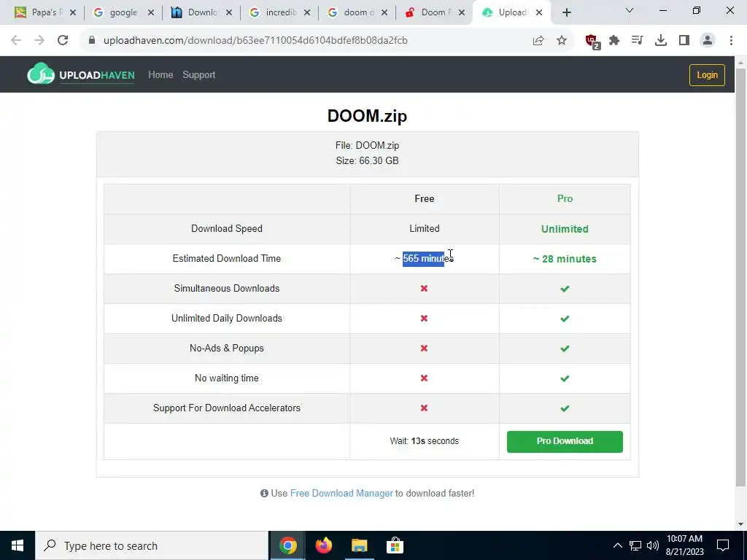The height and width of the screenshot is (560, 747).
Task: Click the UPLOADHAVEN brand text
Action: 97,75
